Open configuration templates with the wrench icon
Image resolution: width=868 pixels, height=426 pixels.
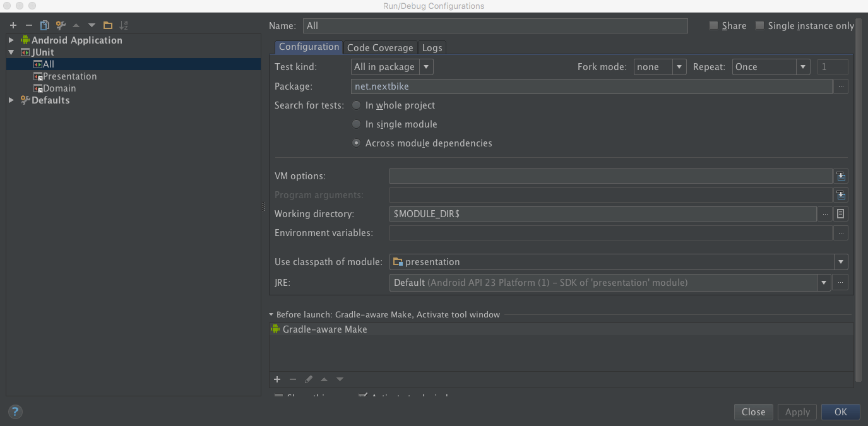pyautogui.click(x=60, y=25)
